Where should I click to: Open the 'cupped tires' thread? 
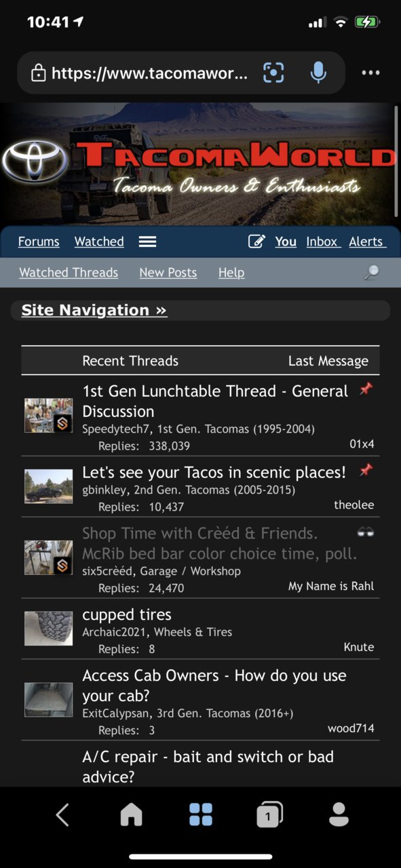(x=127, y=615)
